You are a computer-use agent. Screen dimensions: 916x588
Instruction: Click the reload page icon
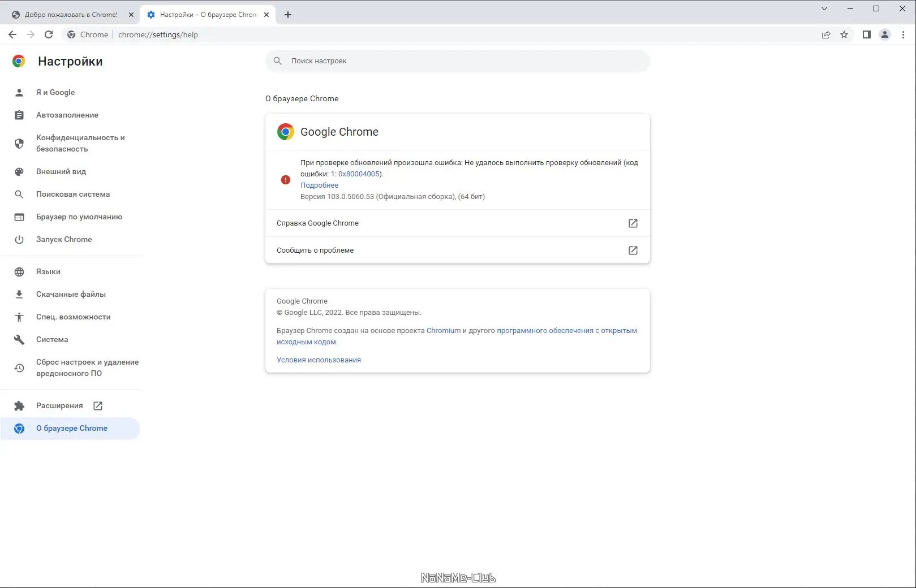49,34
